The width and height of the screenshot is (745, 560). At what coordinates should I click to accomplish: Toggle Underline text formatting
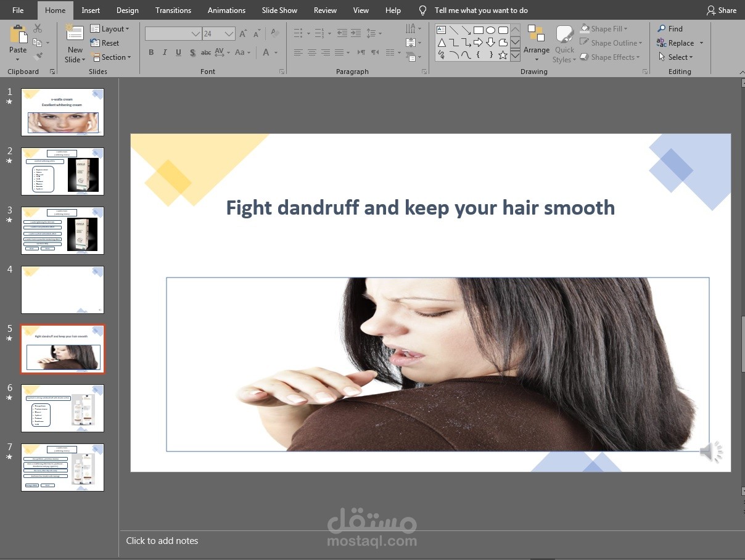click(178, 52)
